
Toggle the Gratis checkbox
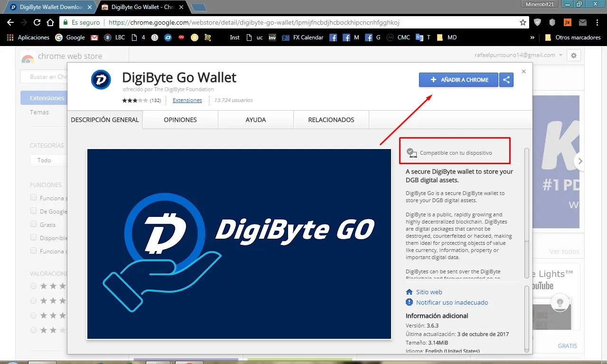click(x=34, y=224)
